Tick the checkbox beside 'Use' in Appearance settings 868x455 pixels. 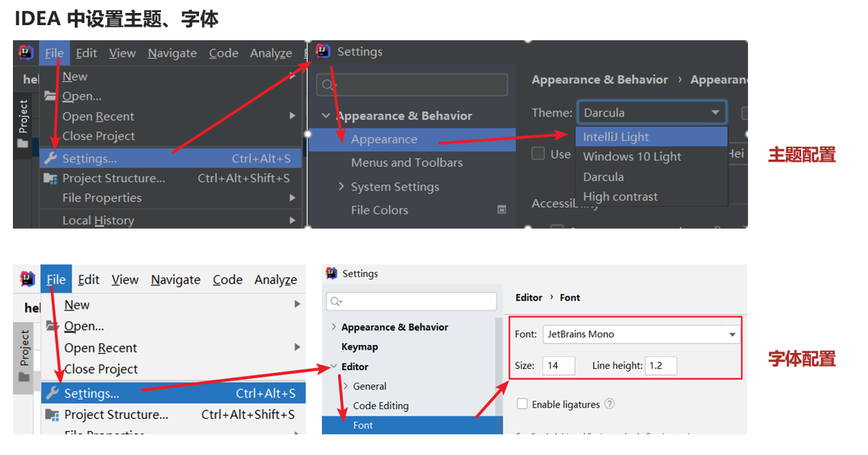pos(537,154)
